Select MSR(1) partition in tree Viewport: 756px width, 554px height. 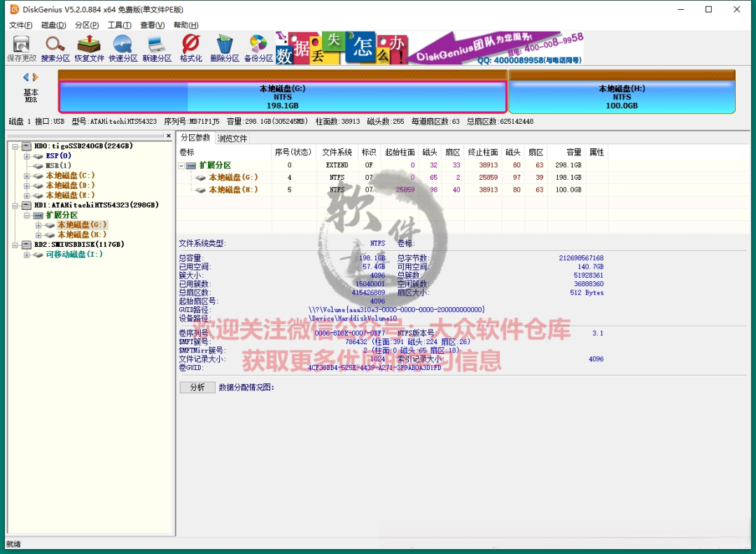click(58, 166)
